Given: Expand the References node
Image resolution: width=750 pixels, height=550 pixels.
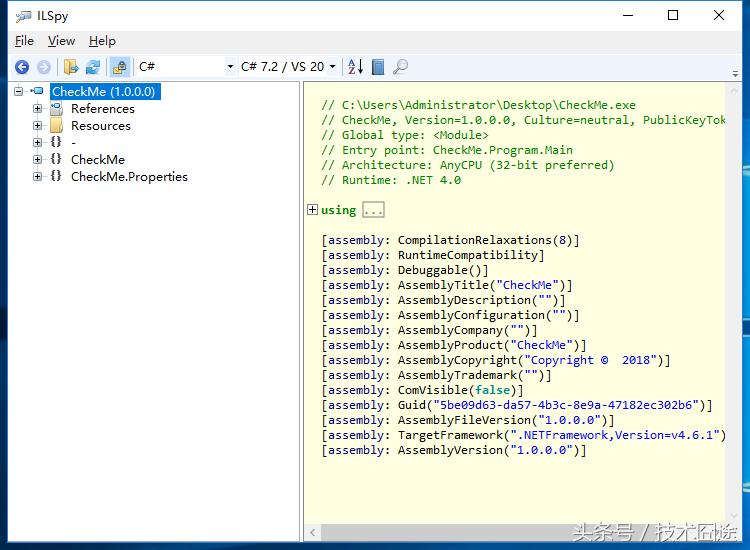Looking at the screenshot, I should point(37,109).
